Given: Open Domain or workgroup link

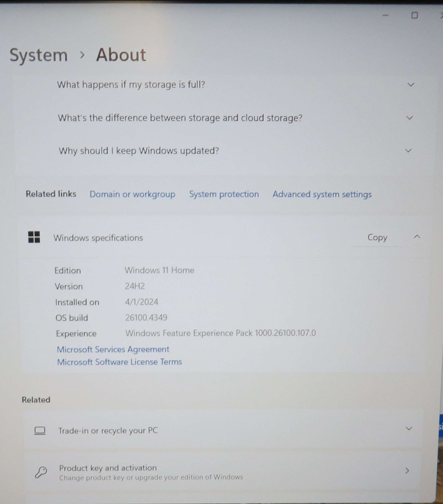Looking at the screenshot, I should [x=132, y=194].
